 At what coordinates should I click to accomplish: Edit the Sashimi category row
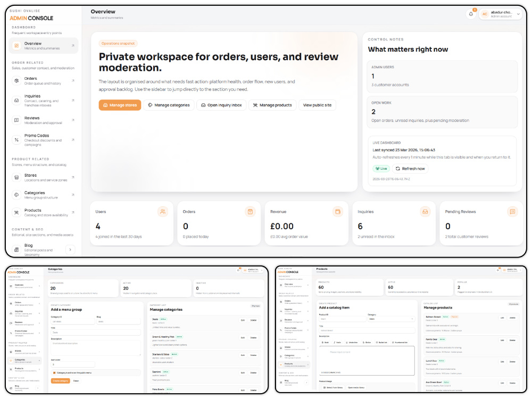[x=243, y=372]
